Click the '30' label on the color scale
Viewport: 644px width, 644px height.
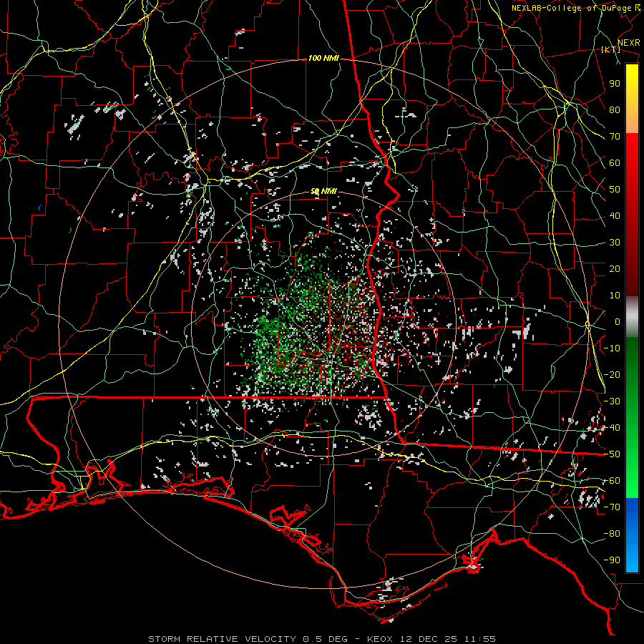[615, 243]
